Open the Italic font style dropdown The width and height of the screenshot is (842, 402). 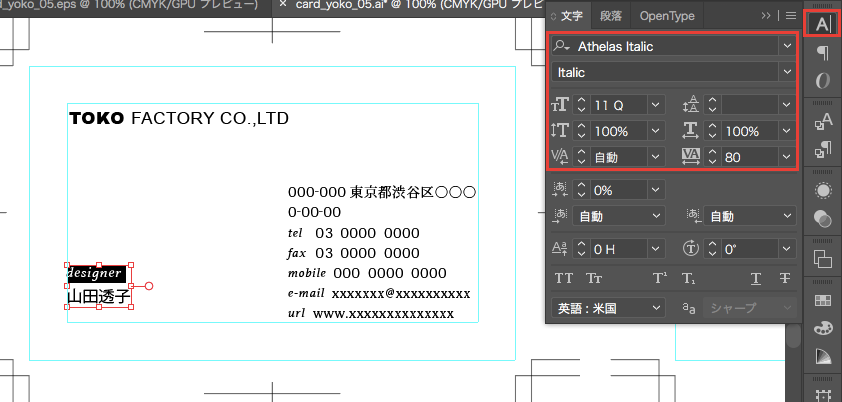coord(786,72)
